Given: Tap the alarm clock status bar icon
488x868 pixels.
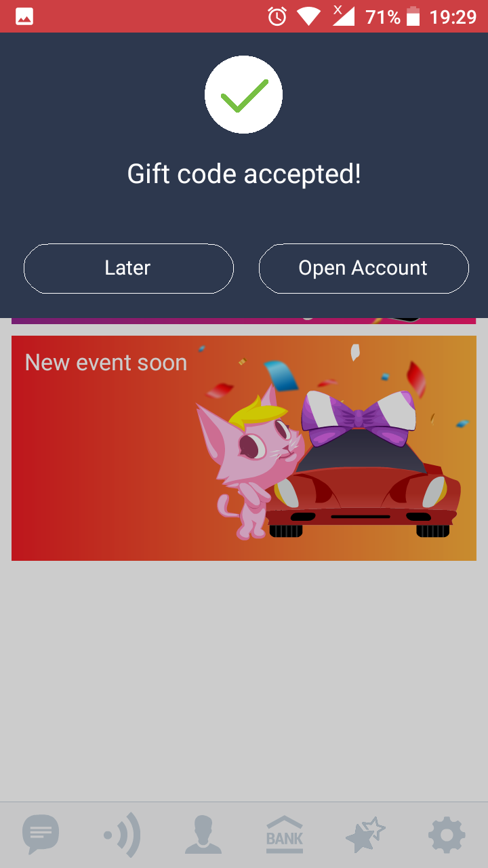Looking at the screenshot, I should click(x=277, y=16).
